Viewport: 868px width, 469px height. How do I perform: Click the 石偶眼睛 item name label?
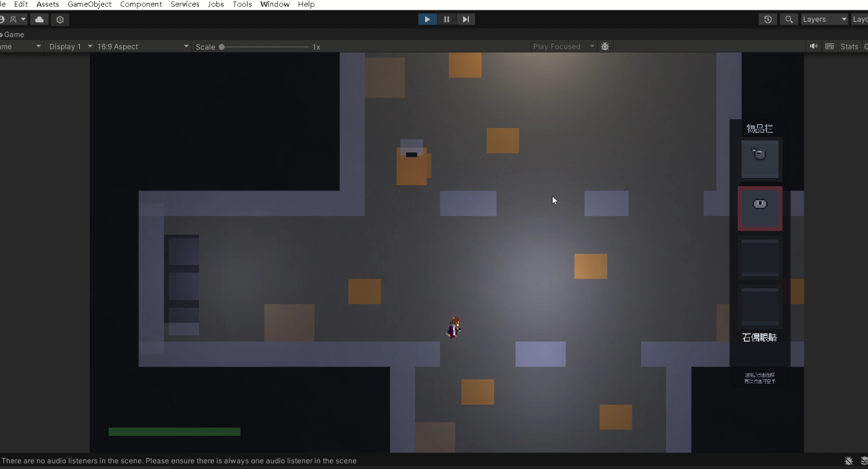coord(759,338)
